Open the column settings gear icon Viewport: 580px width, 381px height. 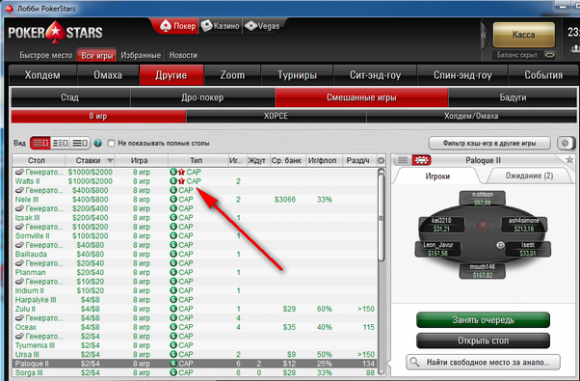click(x=381, y=161)
